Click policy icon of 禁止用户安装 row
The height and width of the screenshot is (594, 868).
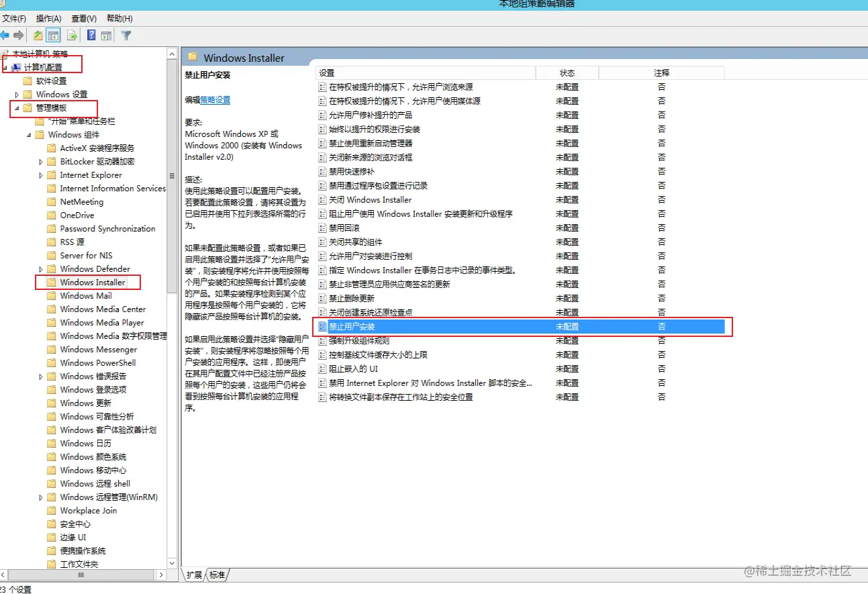pyautogui.click(x=322, y=326)
